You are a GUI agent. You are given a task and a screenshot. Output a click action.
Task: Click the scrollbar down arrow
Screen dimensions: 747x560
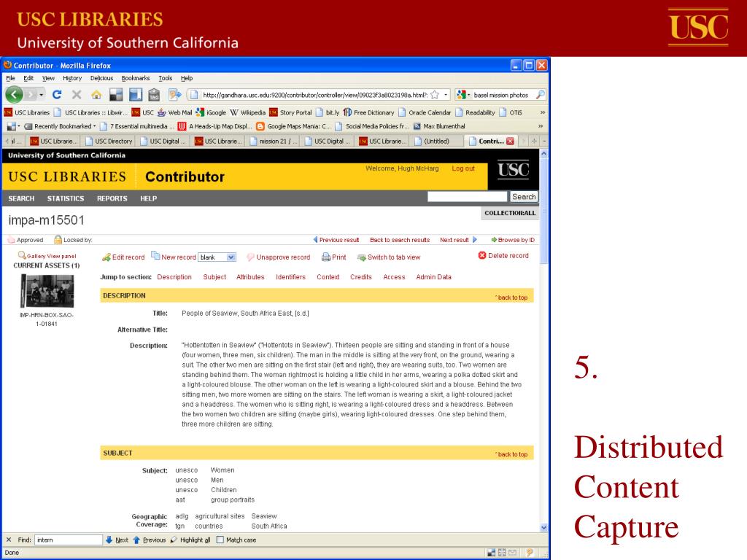pyautogui.click(x=544, y=528)
